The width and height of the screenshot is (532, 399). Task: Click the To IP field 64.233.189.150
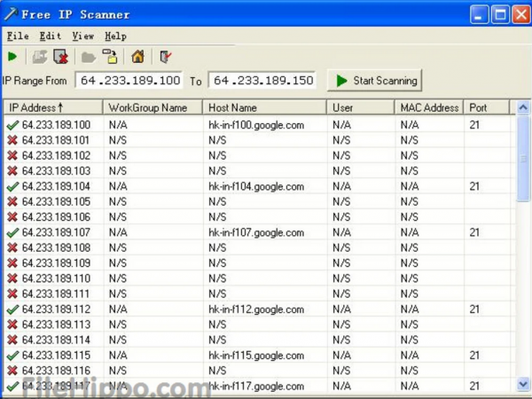[262, 81]
